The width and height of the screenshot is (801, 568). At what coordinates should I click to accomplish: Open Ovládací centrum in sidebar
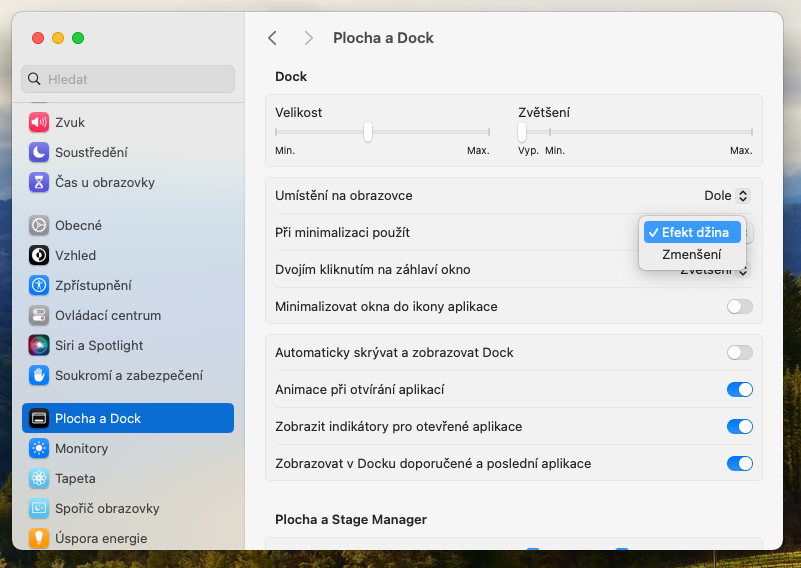click(108, 315)
